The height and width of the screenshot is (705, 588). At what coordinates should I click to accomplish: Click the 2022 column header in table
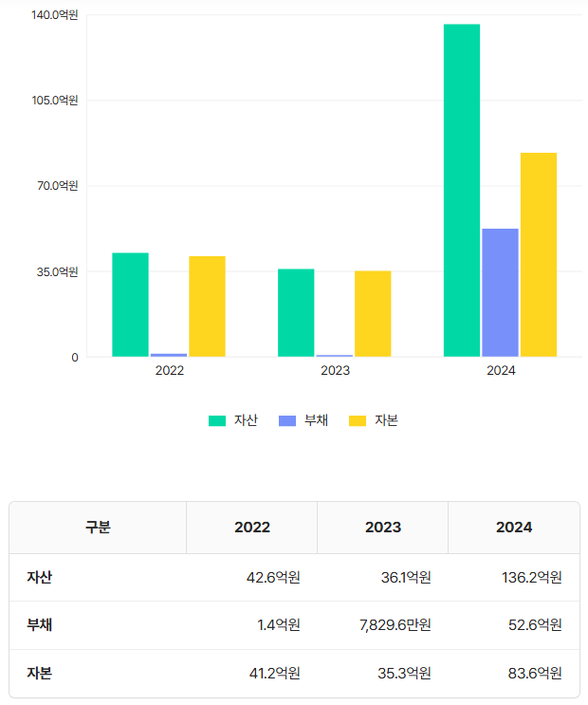click(251, 528)
